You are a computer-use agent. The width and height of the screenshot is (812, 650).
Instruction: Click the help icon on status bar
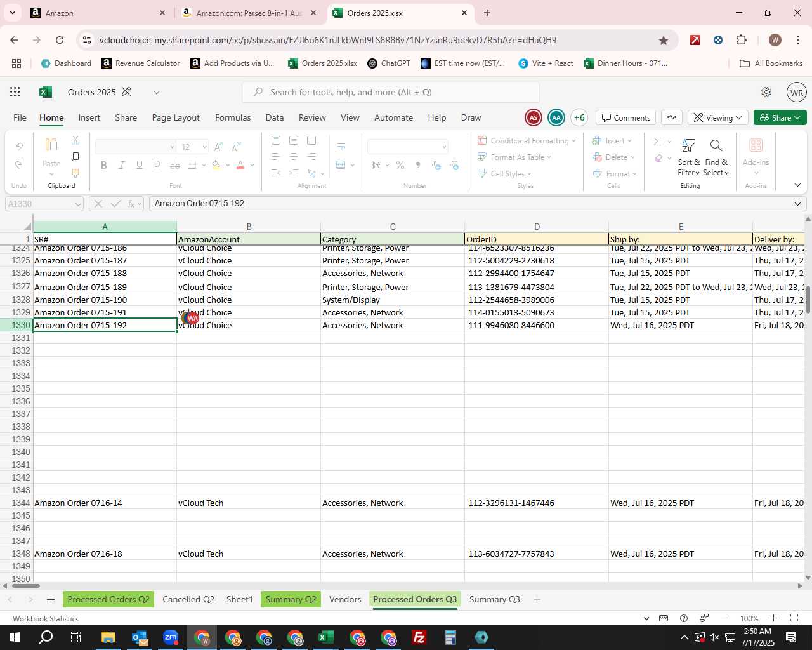(684, 618)
